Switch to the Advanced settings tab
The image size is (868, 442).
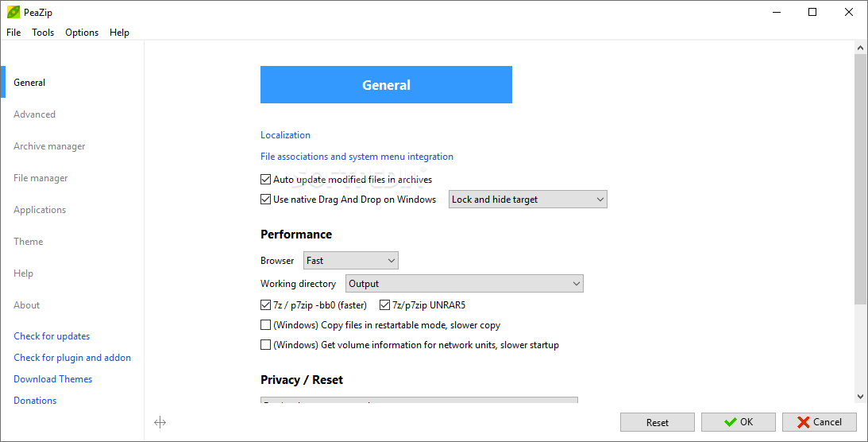click(x=34, y=114)
